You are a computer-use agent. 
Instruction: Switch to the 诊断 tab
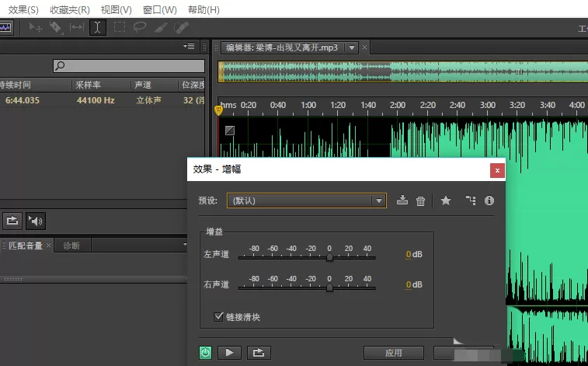click(x=71, y=246)
